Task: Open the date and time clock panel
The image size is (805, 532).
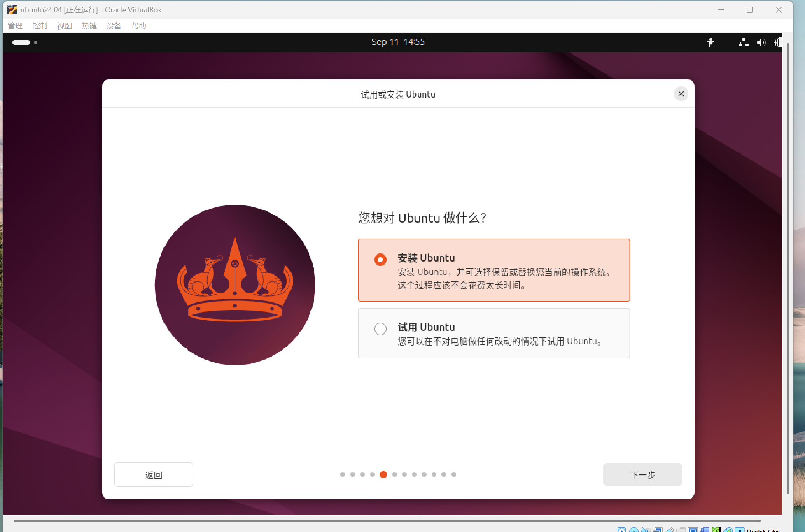Action: tap(398, 42)
